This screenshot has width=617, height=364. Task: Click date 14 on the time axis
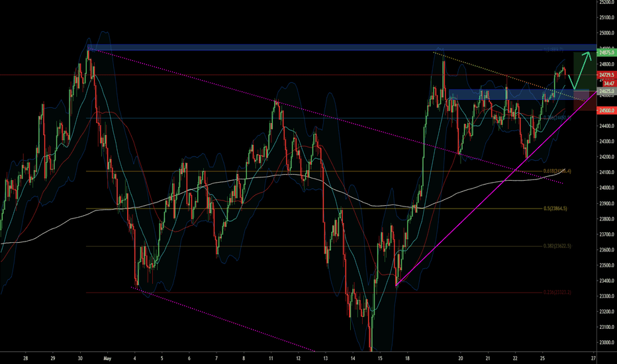pos(353,359)
